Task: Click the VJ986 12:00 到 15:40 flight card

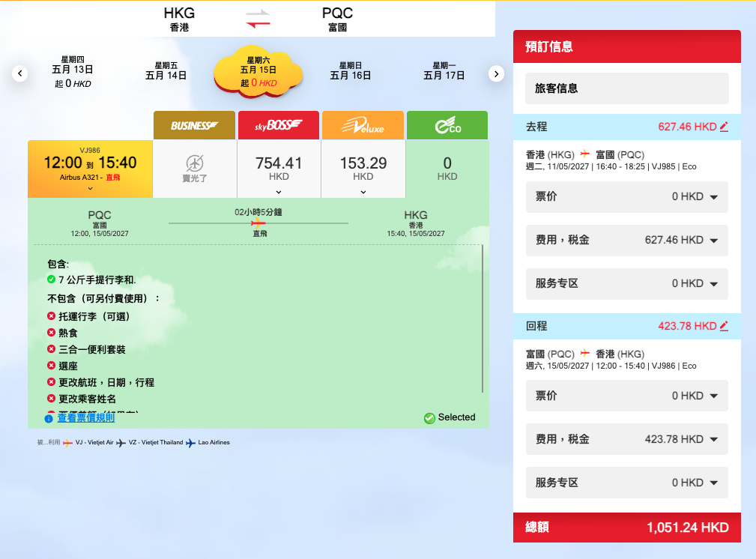Action: [x=90, y=169]
